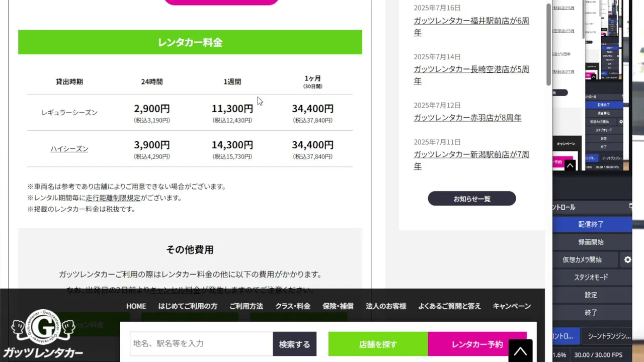Image resolution: width=644 pixels, height=362 pixels.
Task: Click the high season 14,300円 price
Action: point(232,145)
